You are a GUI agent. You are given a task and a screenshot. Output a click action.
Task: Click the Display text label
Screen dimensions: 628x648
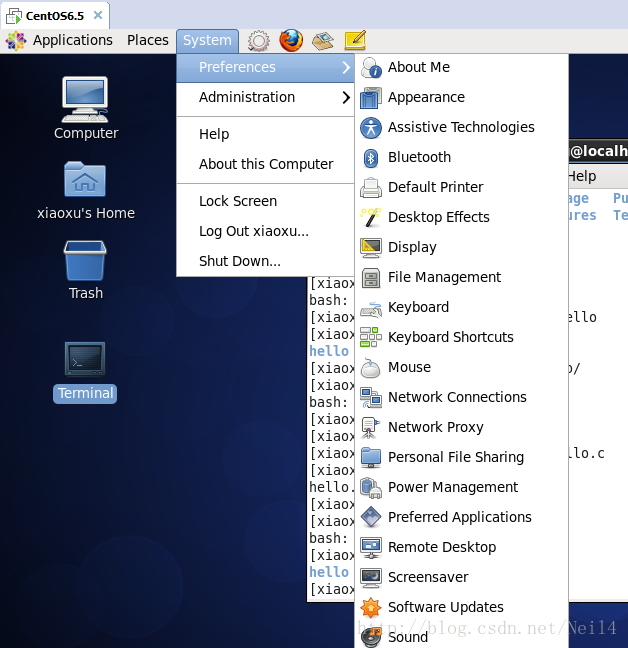pyautogui.click(x=412, y=248)
